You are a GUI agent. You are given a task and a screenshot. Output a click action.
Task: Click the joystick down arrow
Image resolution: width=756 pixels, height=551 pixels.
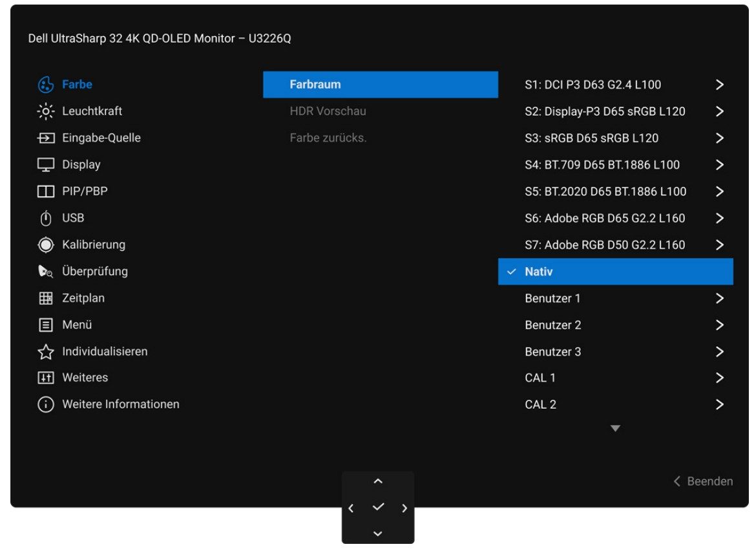tap(378, 534)
